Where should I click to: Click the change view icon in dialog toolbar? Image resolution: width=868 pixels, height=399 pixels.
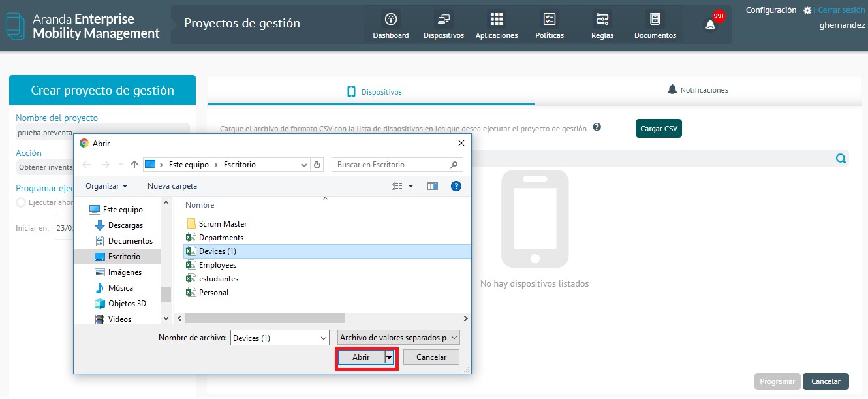[397, 186]
